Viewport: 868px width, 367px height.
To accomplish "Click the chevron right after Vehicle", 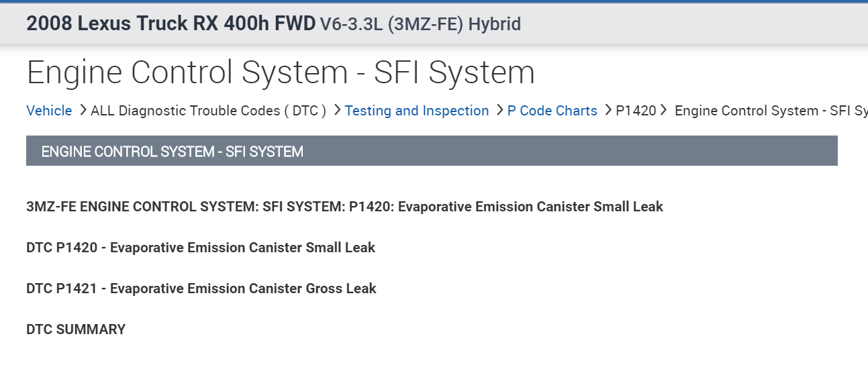I will pyautogui.click(x=83, y=110).
